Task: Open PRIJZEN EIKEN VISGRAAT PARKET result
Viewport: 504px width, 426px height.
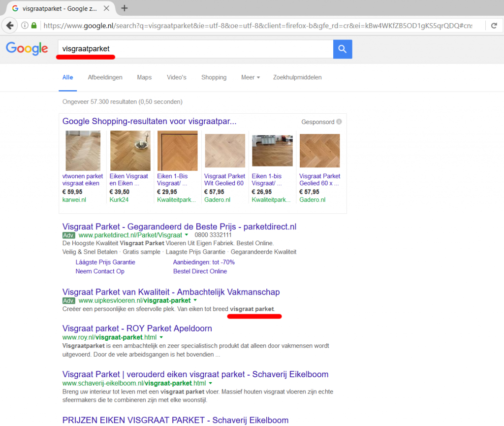Action: click(176, 420)
